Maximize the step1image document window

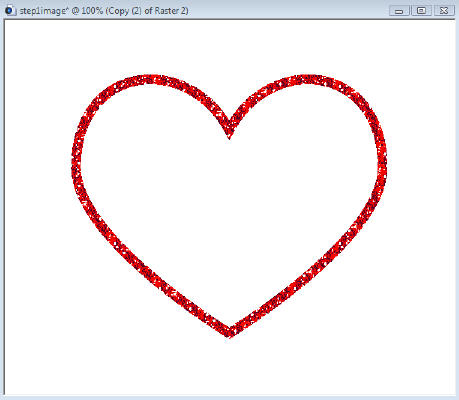pyautogui.click(x=421, y=11)
